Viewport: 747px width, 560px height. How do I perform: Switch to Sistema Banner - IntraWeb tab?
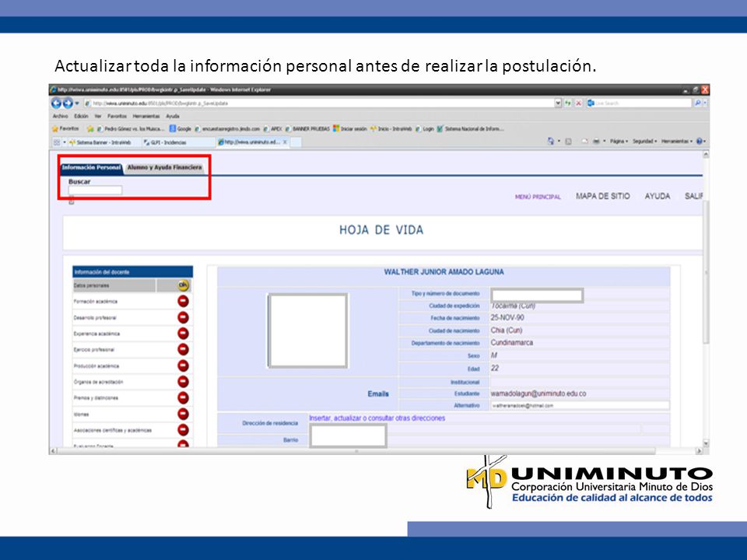pyautogui.click(x=104, y=142)
